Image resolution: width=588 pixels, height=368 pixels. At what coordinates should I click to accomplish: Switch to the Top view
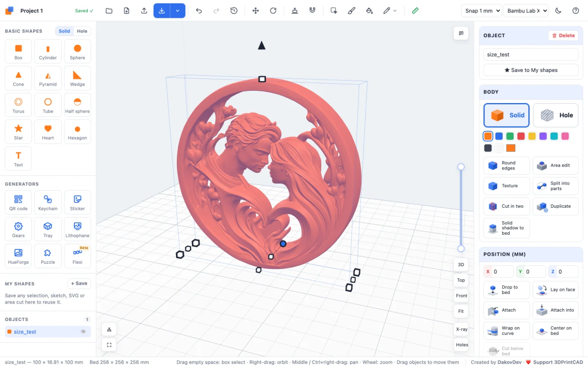pos(461,280)
